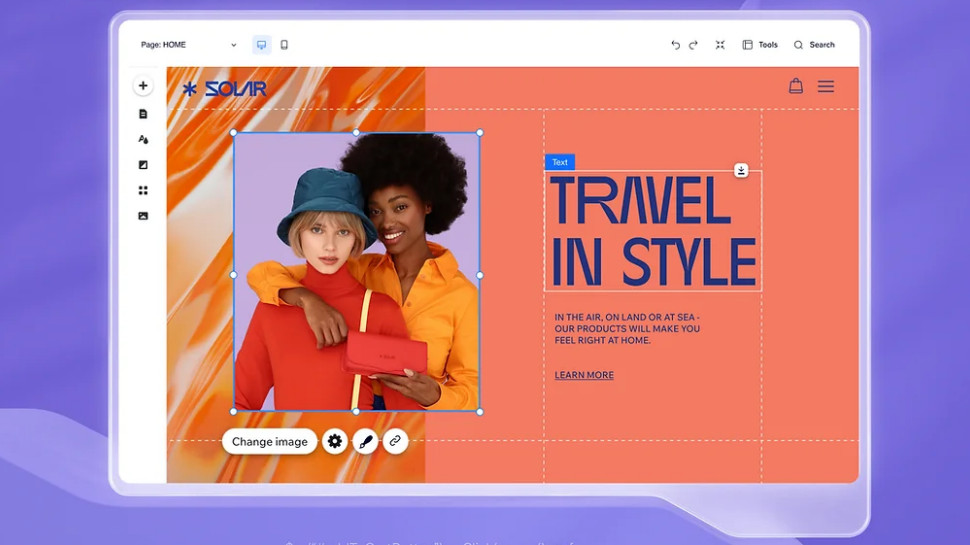
Task: Switch to mobile view
Action: pos(284,45)
